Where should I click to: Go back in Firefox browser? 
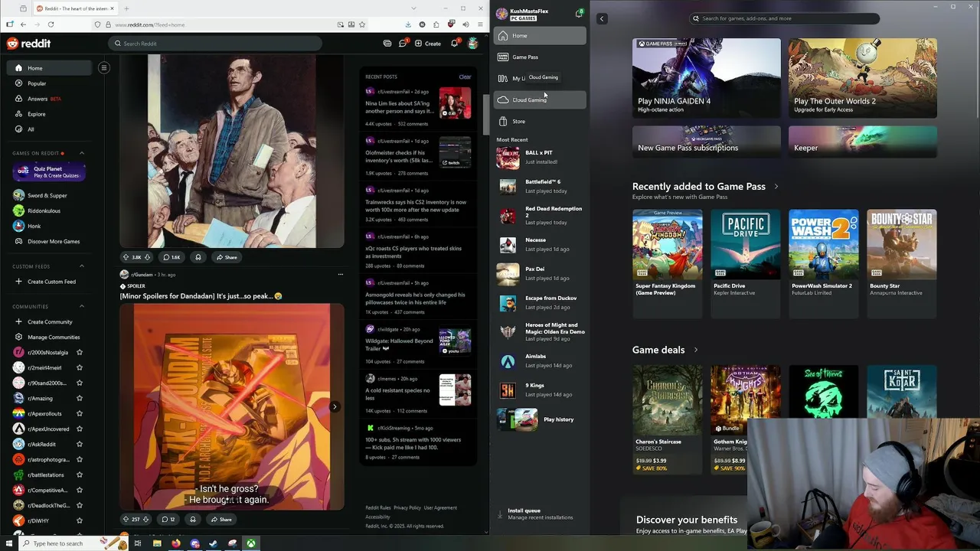pos(23,24)
